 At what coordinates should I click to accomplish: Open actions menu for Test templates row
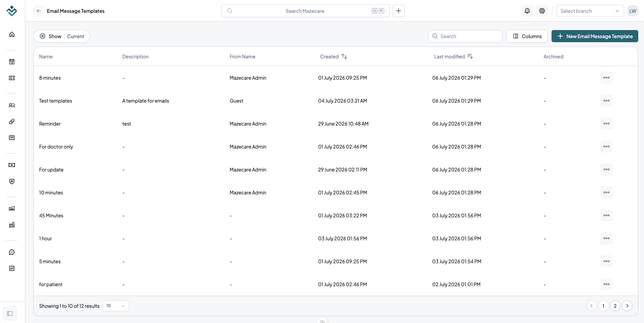click(x=607, y=101)
